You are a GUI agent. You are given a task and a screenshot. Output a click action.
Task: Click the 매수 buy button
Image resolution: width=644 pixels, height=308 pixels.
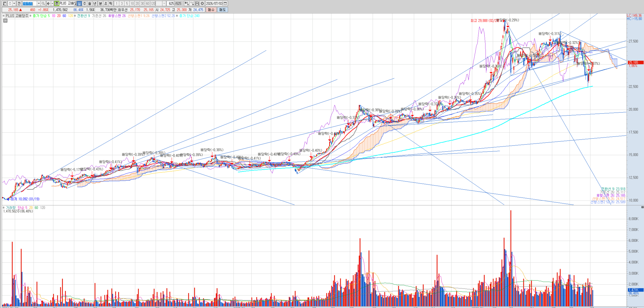[x=211, y=10]
